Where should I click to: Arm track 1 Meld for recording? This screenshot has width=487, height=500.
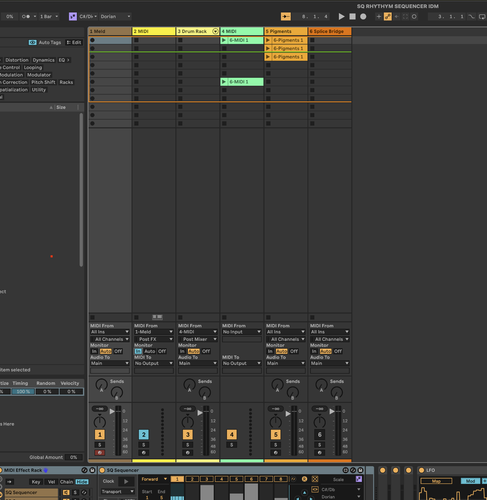[100, 453]
